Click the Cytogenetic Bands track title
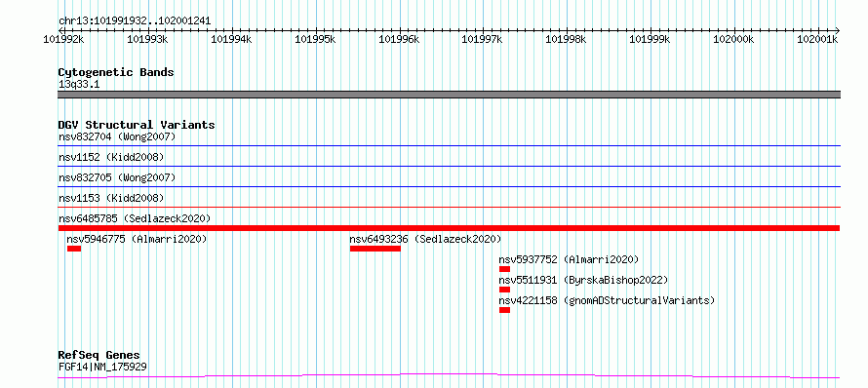Image resolution: width=868 pixels, height=388 pixels. [116, 72]
